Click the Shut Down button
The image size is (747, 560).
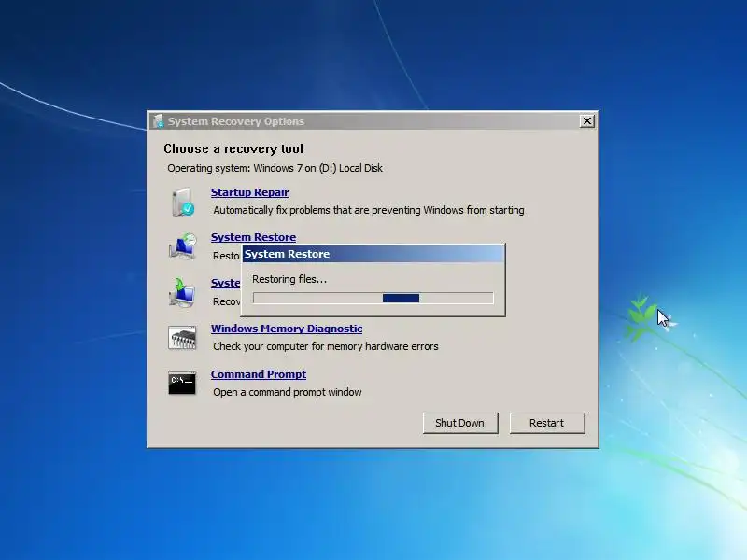(460, 423)
